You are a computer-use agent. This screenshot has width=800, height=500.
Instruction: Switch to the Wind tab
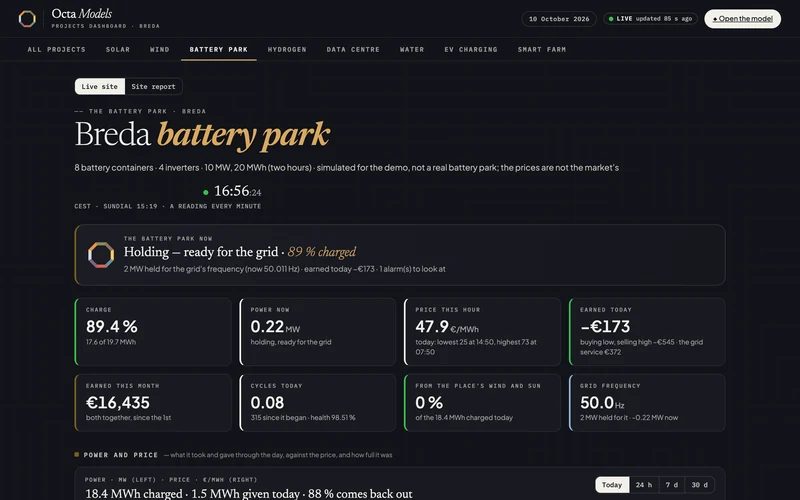coord(160,49)
